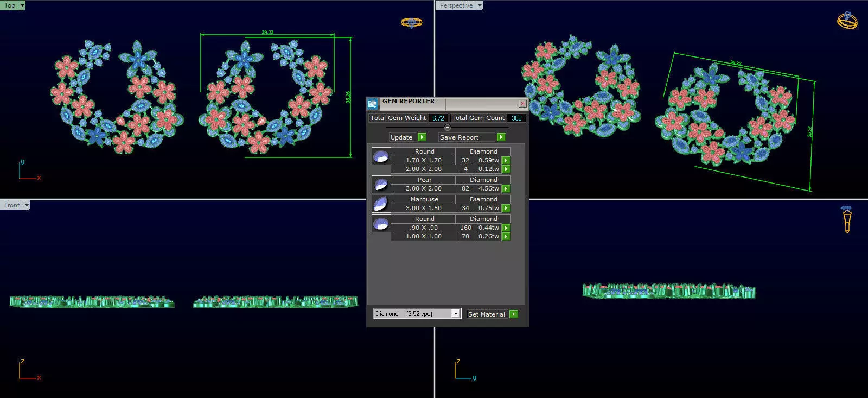Click the pear gem shape icon
This screenshot has height=398, width=868.
(x=381, y=184)
